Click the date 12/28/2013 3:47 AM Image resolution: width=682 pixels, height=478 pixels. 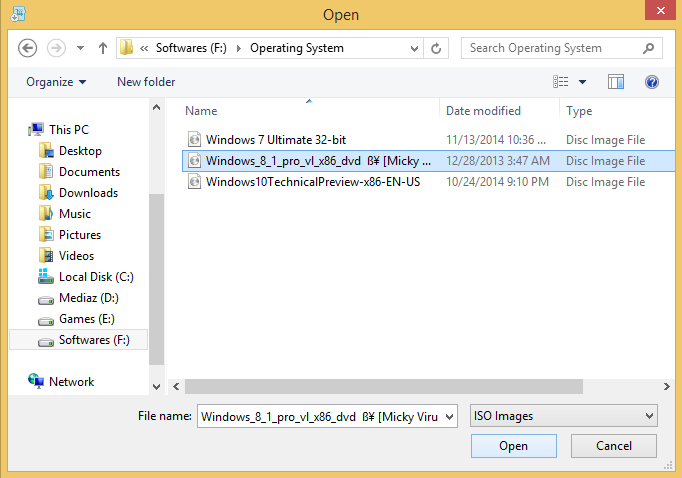point(498,161)
